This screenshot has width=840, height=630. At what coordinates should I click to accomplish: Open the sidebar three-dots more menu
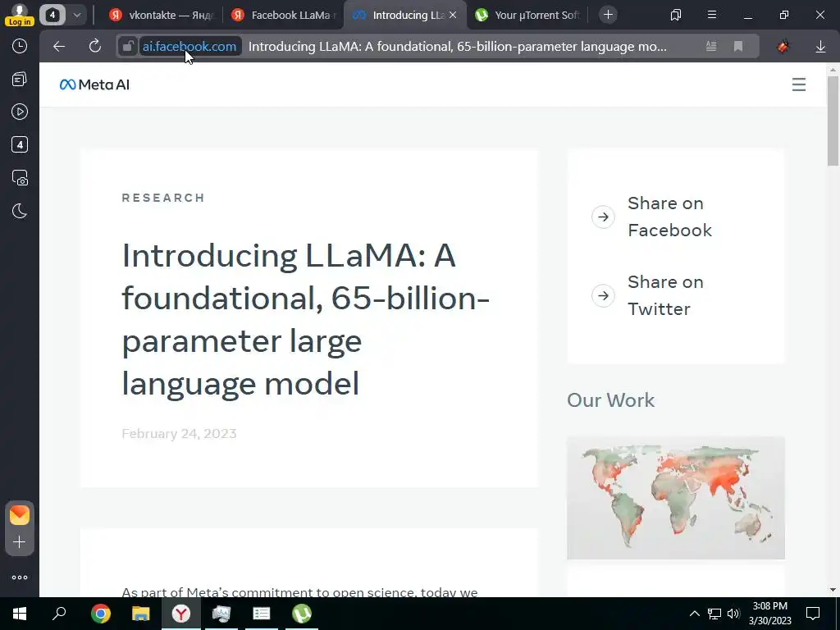(20, 577)
